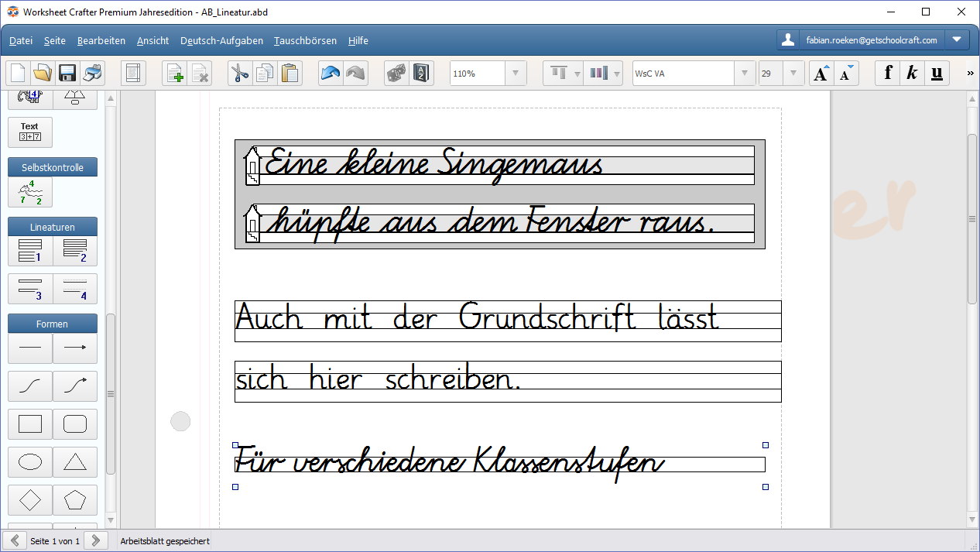Click the Formen section header
The image size is (980, 552).
coord(53,324)
